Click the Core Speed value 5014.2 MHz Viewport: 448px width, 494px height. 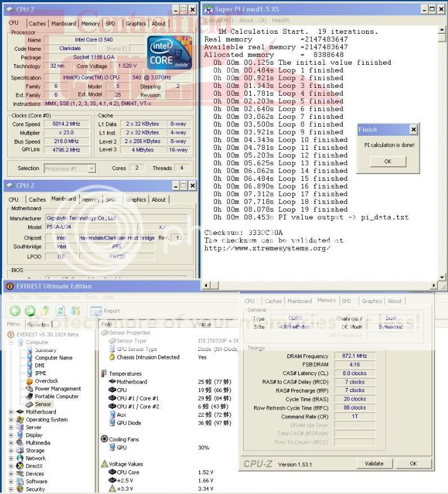(66, 124)
